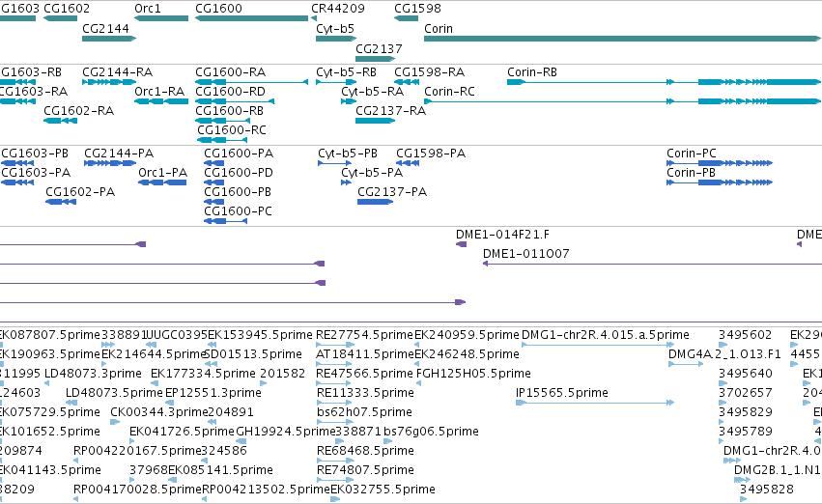Click the bs62h07.5prime EST label
Screen dimensions: 822x504
364,412
